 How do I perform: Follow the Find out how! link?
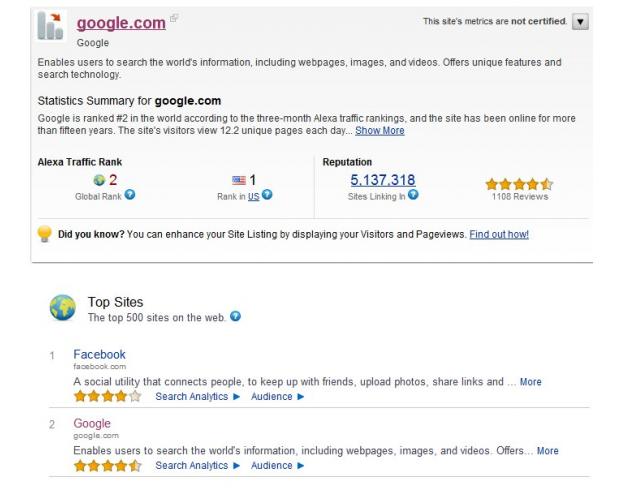pos(499,234)
